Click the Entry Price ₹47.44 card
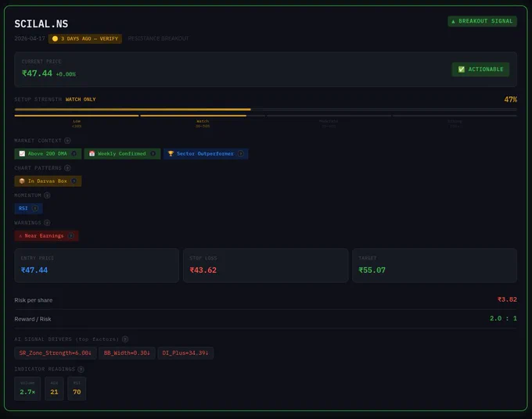The image size is (532, 419). 97,266
